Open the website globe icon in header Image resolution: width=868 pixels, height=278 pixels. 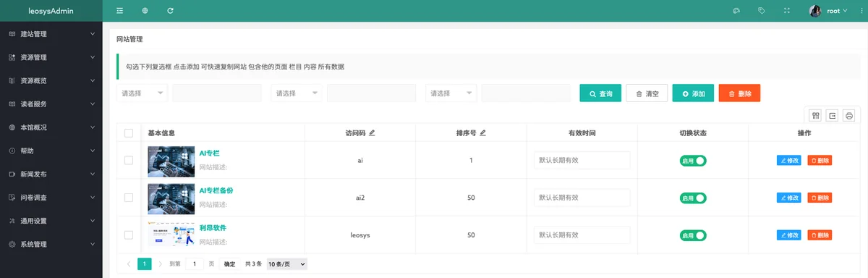coord(145,11)
